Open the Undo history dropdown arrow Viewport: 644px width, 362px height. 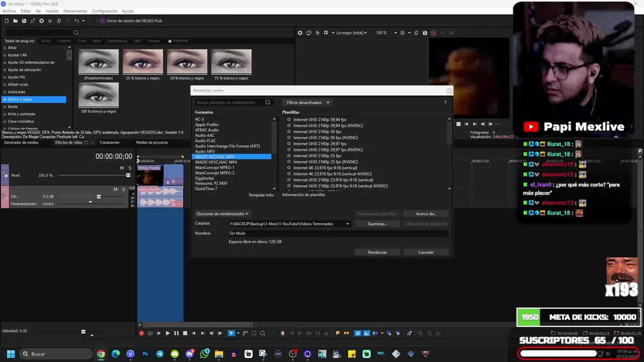(x=83, y=21)
